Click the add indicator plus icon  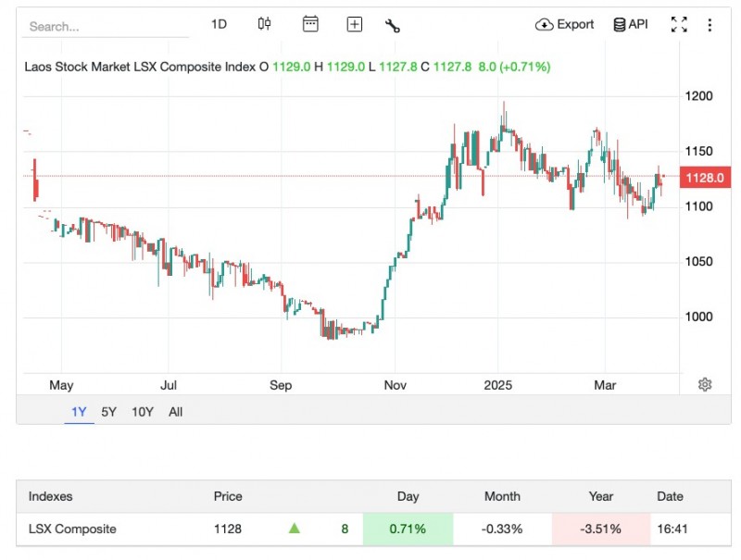[x=355, y=24]
